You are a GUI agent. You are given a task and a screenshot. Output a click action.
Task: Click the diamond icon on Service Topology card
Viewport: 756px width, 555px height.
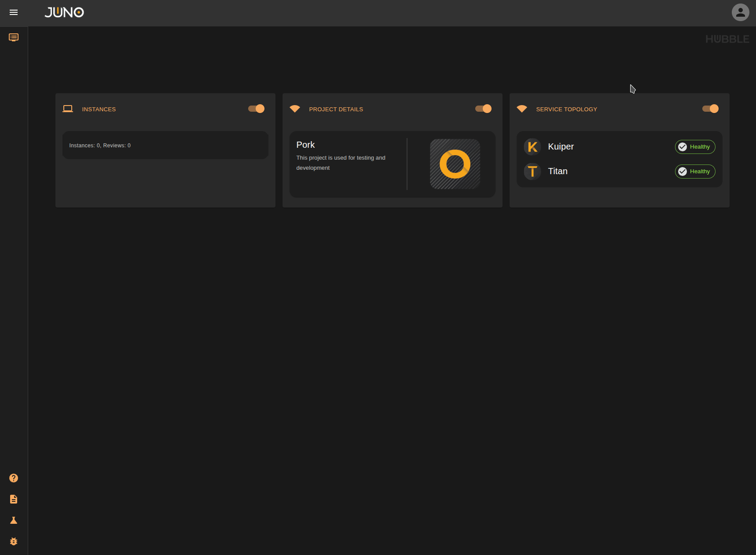(x=522, y=109)
